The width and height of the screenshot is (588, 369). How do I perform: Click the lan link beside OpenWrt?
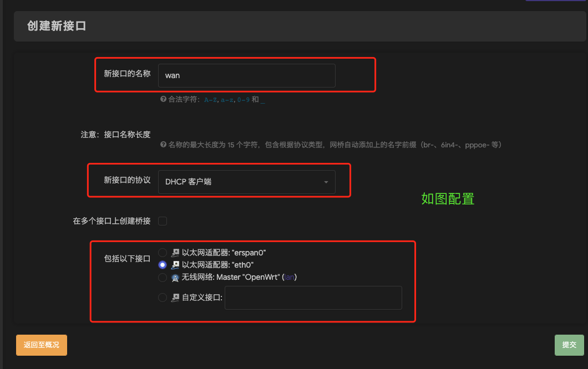coord(289,277)
